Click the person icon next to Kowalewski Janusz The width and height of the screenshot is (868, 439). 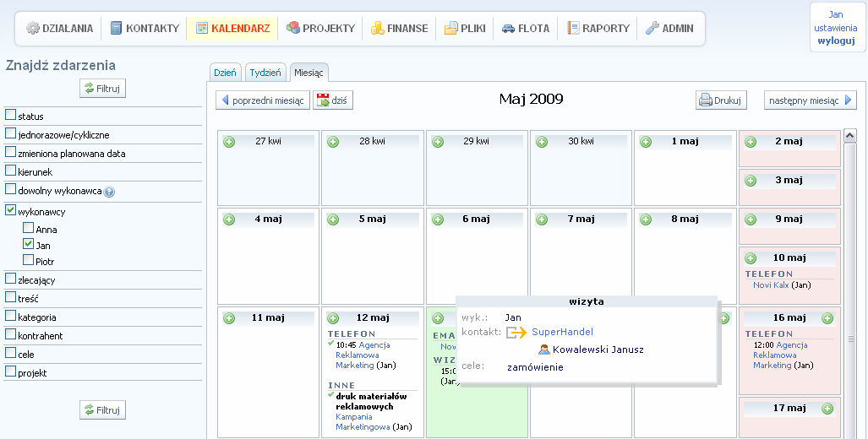coord(543,350)
